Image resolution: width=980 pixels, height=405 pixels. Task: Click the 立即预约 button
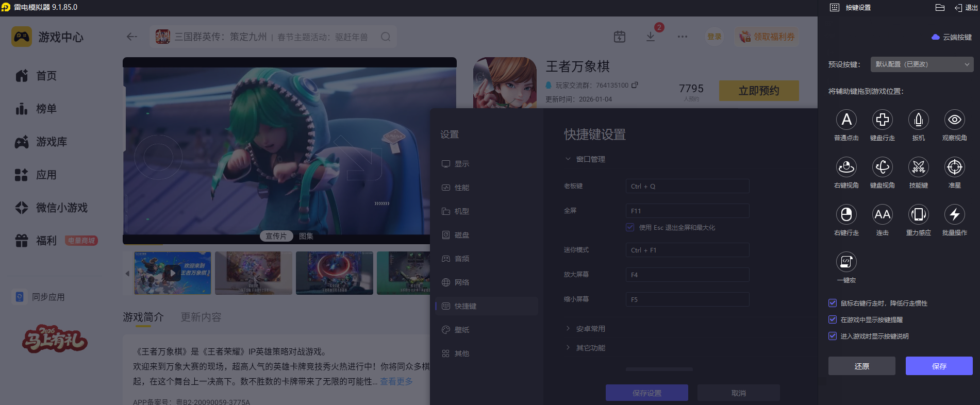[x=759, y=91]
